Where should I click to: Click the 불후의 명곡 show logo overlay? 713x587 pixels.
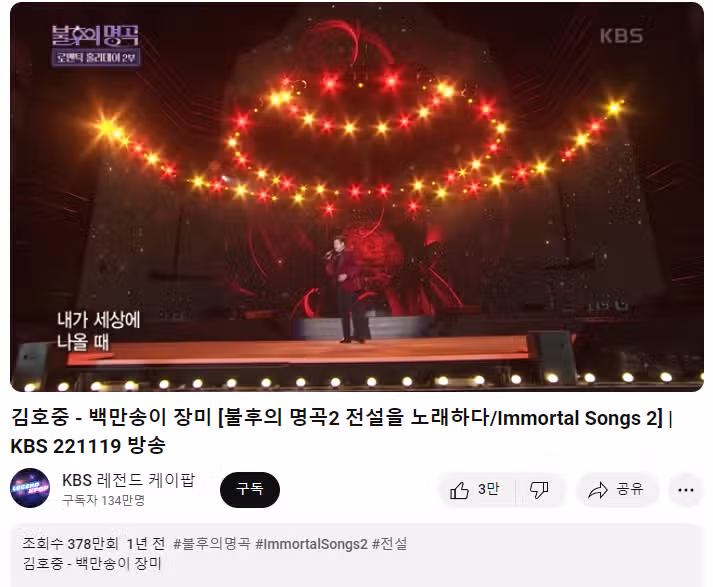pos(95,45)
